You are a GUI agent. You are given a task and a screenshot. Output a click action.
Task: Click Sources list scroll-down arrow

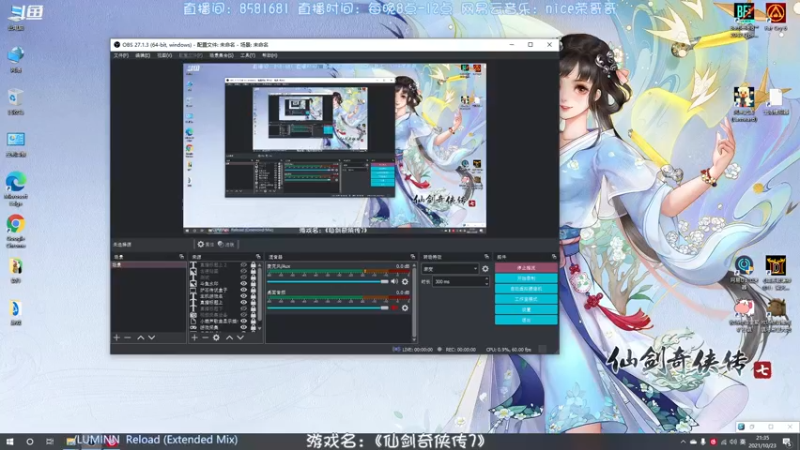(x=260, y=329)
